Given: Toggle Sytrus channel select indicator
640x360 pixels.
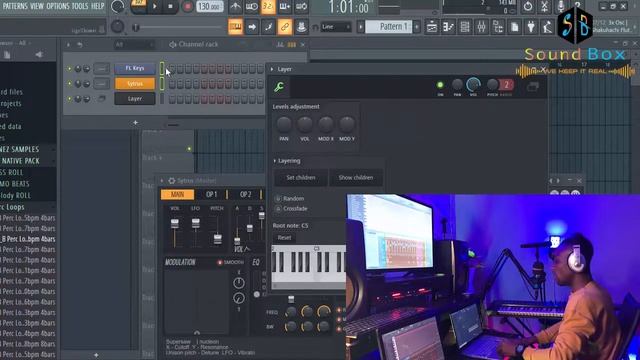Looking at the screenshot, I should (x=162, y=84).
